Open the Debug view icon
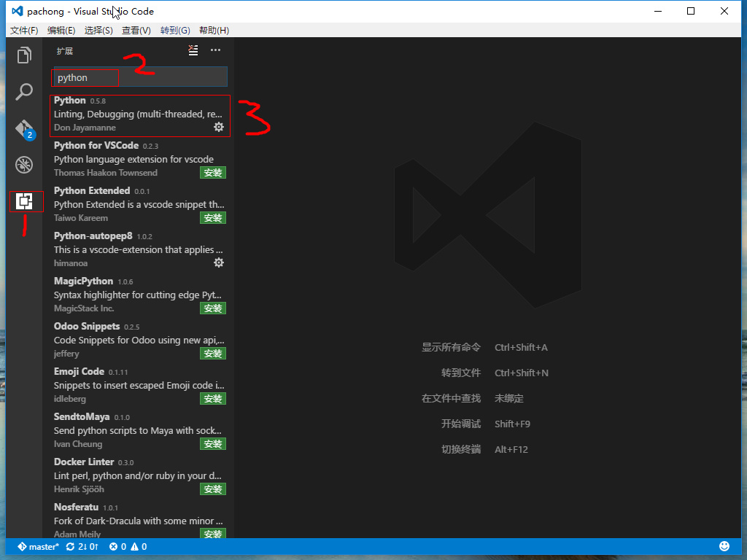 24,165
